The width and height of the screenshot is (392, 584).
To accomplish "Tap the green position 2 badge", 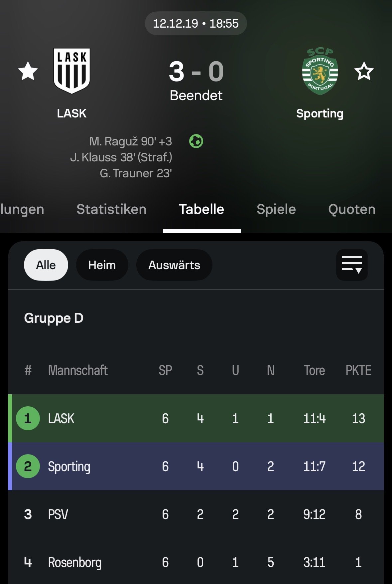I will [28, 466].
